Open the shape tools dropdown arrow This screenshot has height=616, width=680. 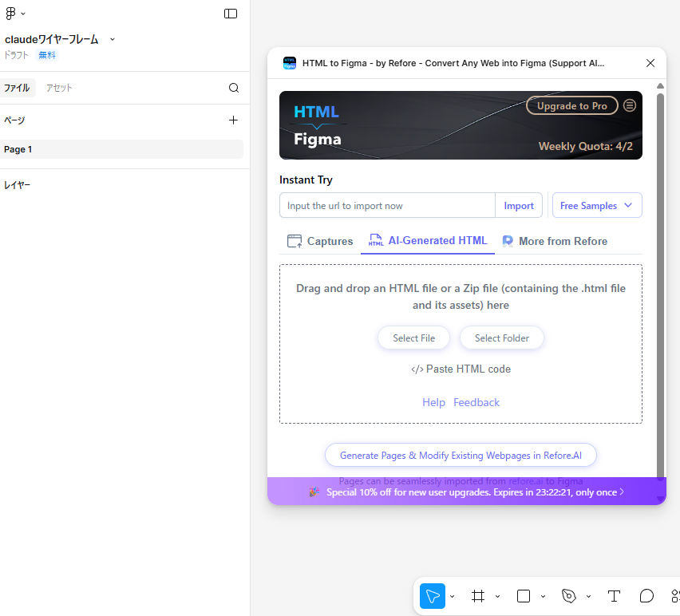(x=544, y=596)
